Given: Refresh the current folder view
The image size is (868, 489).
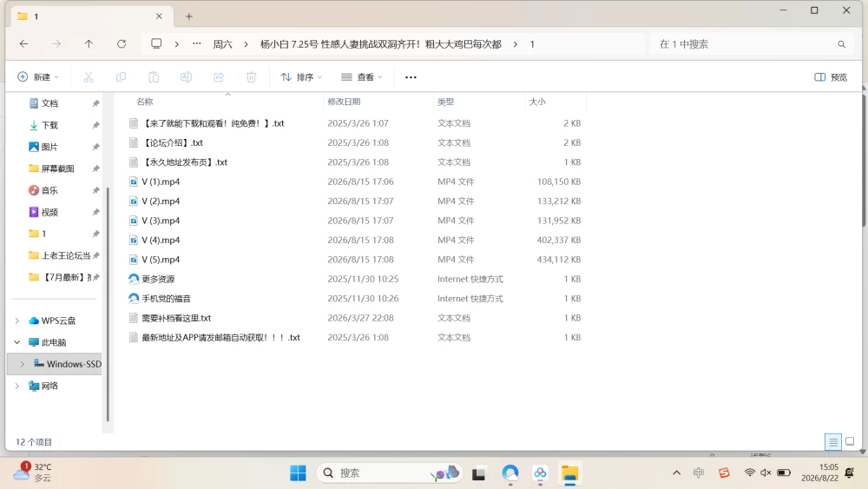Looking at the screenshot, I should tap(122, 43).
